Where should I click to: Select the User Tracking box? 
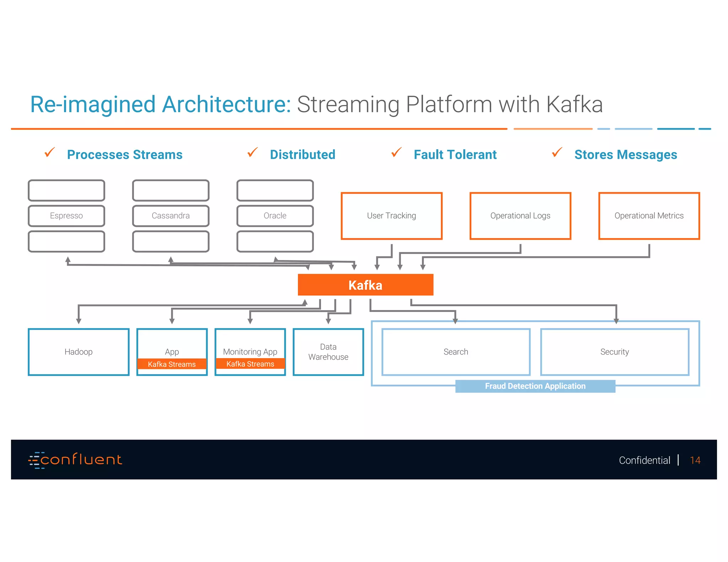click(391, 216)
